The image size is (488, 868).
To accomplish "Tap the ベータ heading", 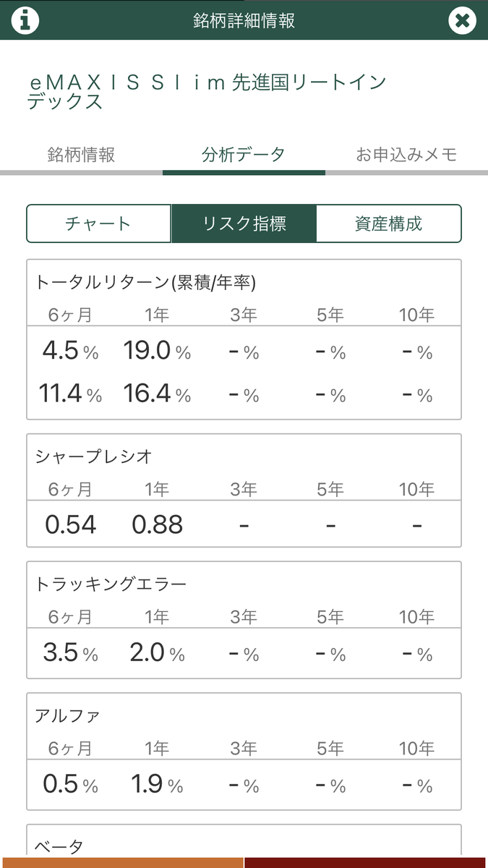I will [x=59, y=846].
